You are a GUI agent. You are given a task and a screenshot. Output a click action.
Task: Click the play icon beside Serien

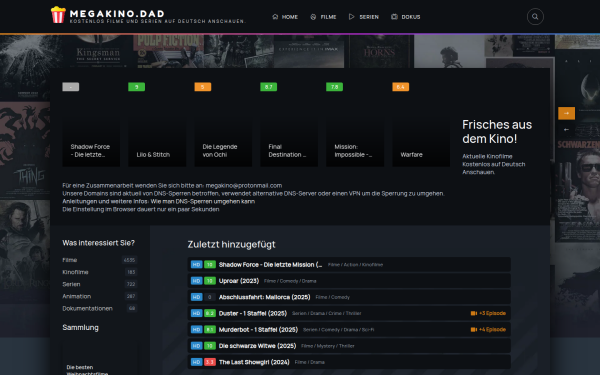coord(351,17)
